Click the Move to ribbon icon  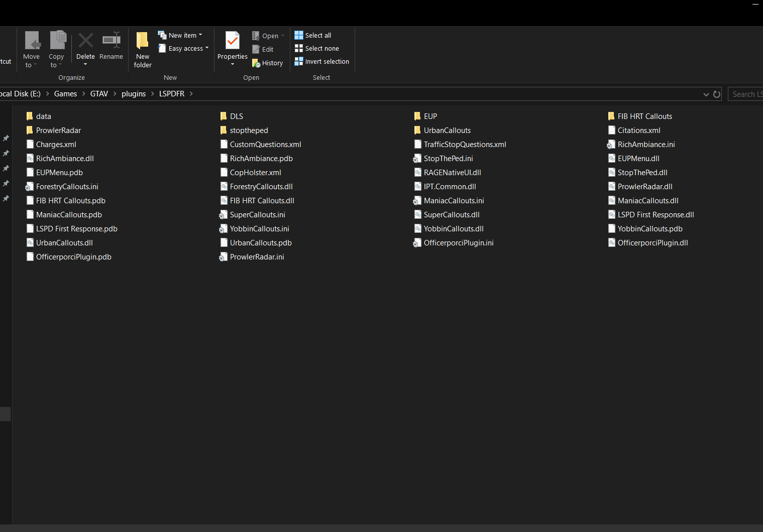[x=32, y=41]
